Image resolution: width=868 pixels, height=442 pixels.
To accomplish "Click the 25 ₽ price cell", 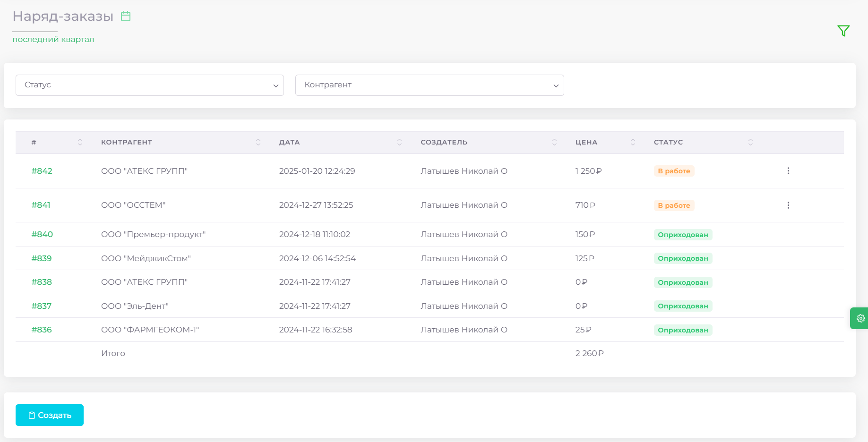I will [x=583, y=330].
